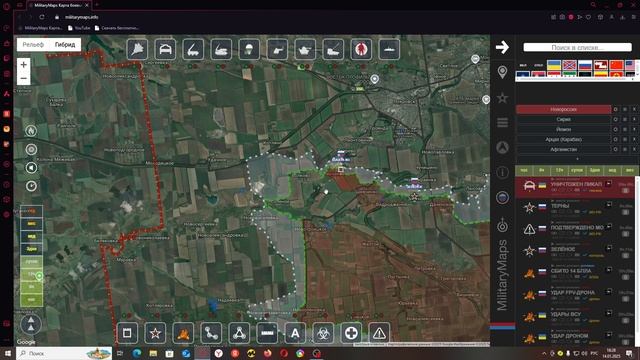Open the info circle sidebar icon
This screenshot has width=640, height=360.
coord(502,172)
